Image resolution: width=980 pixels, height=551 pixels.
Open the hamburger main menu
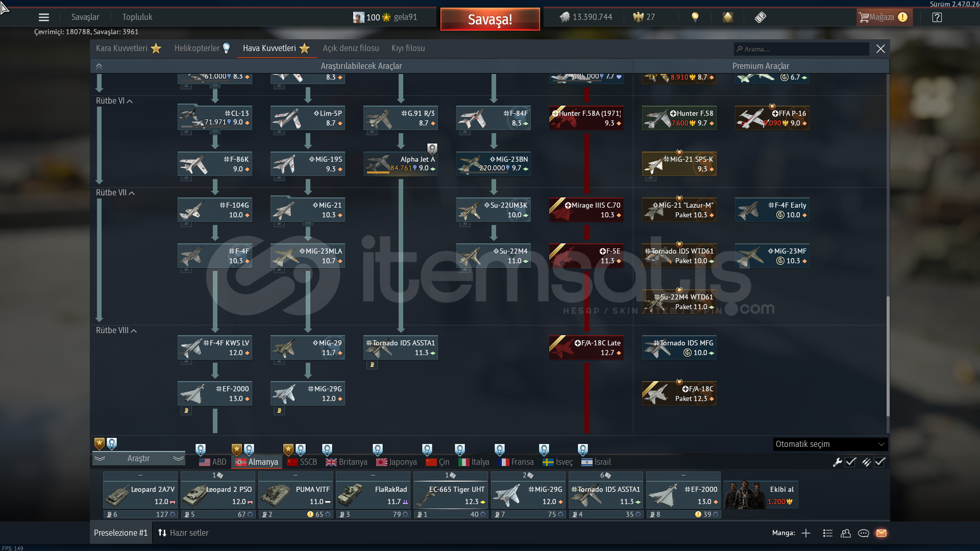(x=44, y=17)
